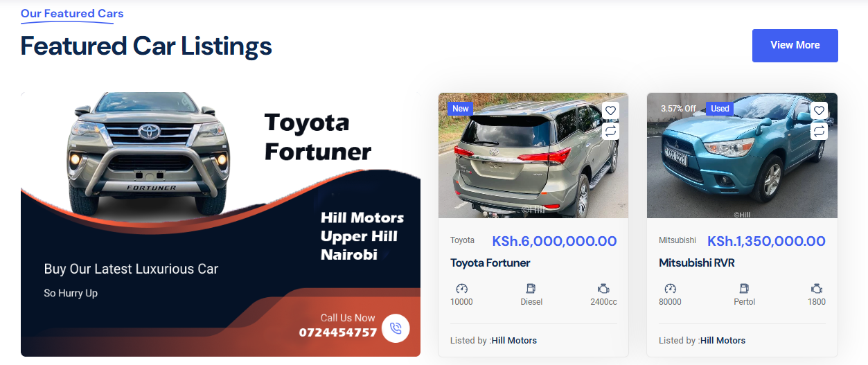This screenshot has width=868, height=365.
Task: Click Hill Motors seller link under Toyota
Action: pyautogui.click(x=514, y=340)
